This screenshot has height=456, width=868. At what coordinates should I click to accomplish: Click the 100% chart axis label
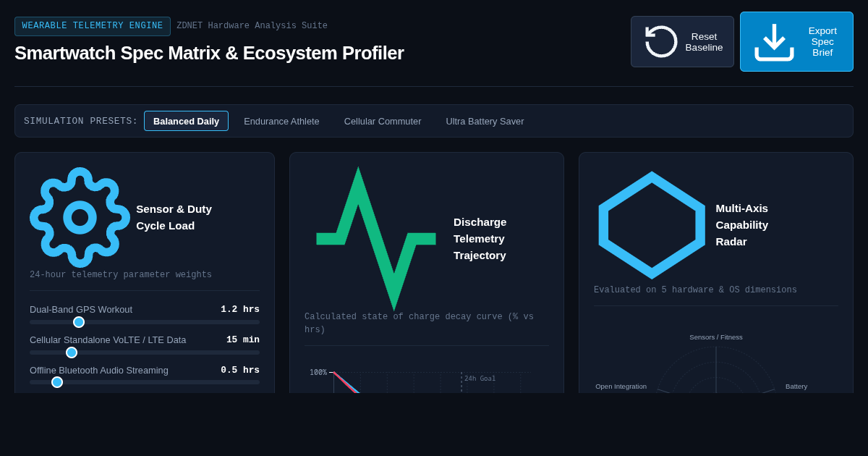(x=318, y=373)
